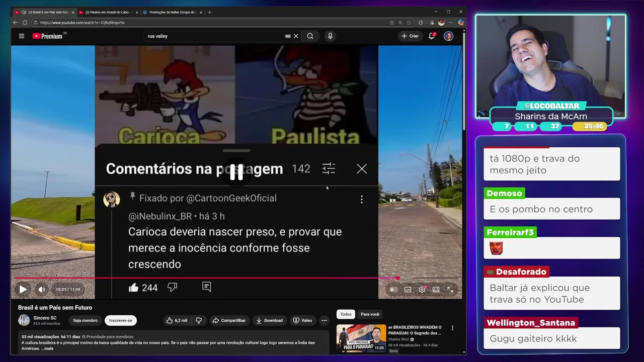Click the Criar button
644x362 pixels.
pyautogui.click(x=410, y=36)
